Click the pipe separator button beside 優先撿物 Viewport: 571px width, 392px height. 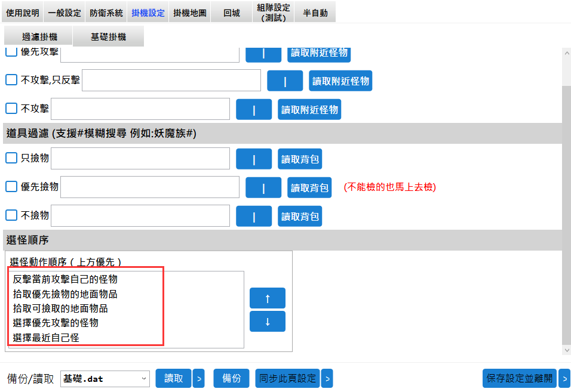coord(263,187)
